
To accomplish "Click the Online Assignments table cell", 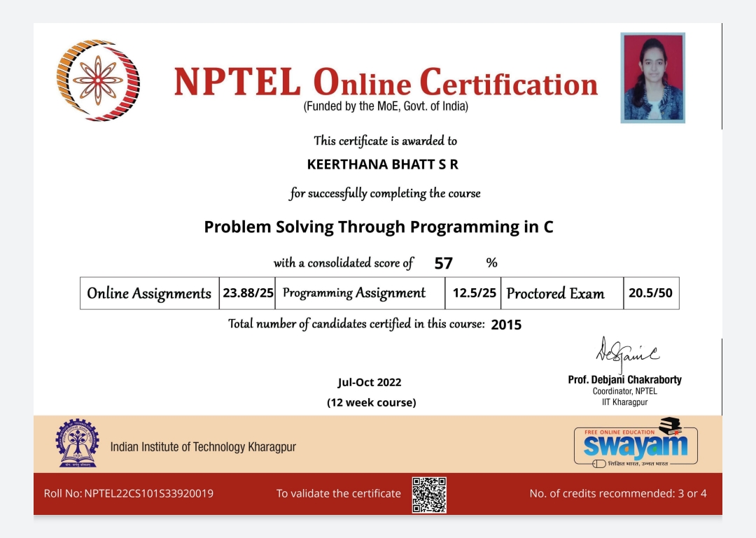I will click(149, 293).
